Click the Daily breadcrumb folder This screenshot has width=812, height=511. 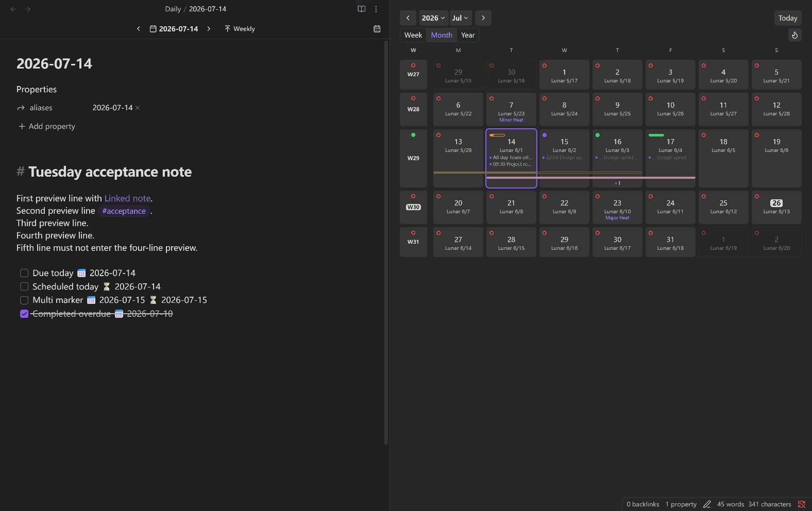pos(173,9)
